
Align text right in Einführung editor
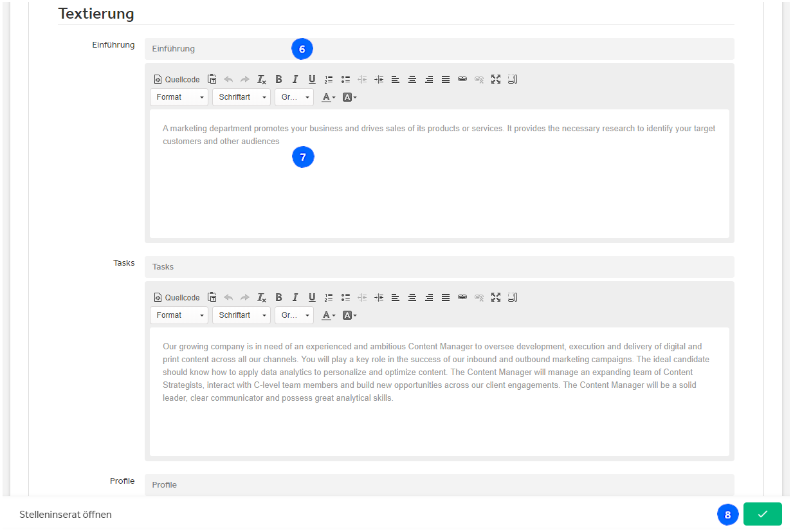pyautogui.click(x=429, y=80)
